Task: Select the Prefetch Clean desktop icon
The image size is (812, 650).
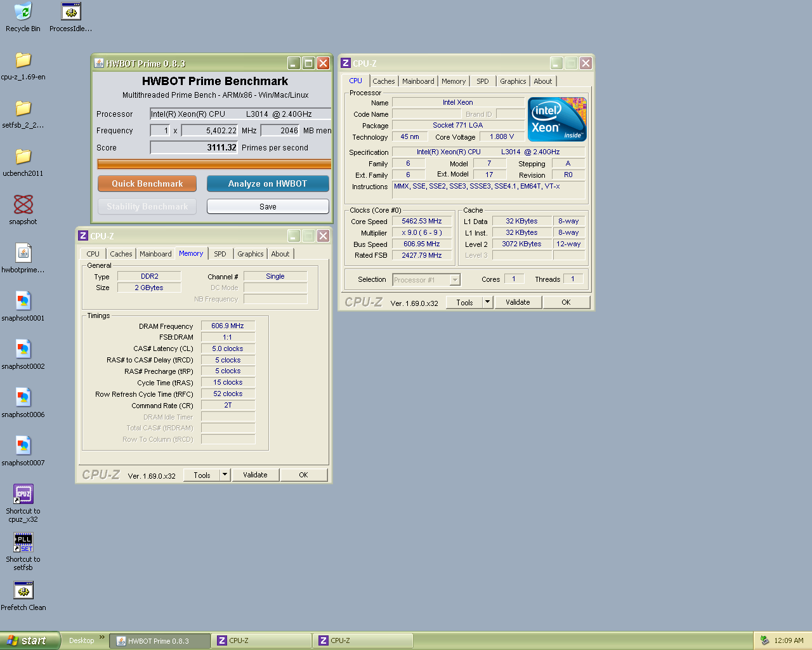Action: pos(23,590)
